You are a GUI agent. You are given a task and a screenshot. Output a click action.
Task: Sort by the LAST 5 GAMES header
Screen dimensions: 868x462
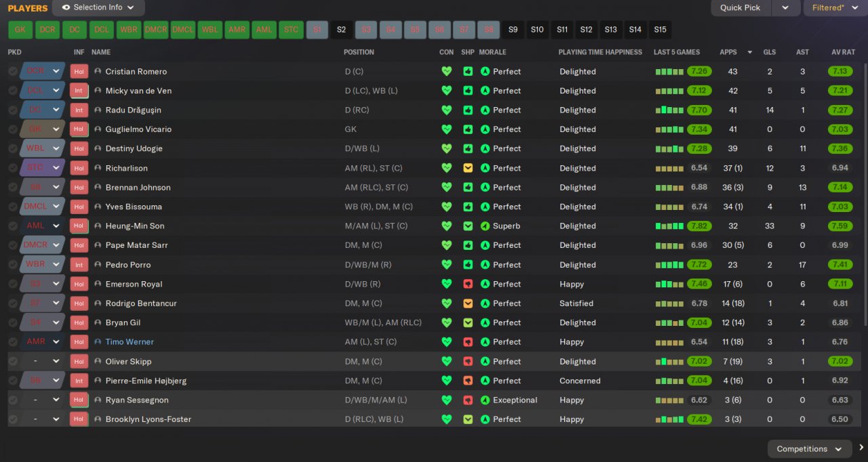tap(677, 52)
